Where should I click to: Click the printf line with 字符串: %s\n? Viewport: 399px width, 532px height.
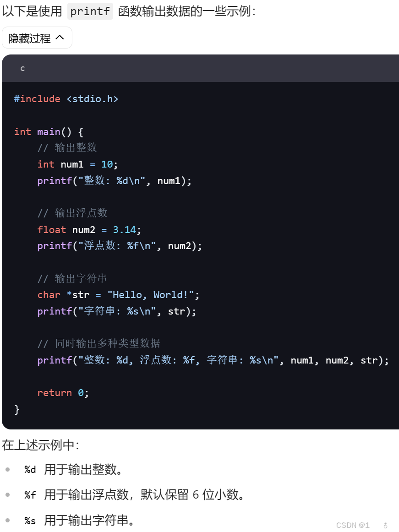(x=117, y=311)
